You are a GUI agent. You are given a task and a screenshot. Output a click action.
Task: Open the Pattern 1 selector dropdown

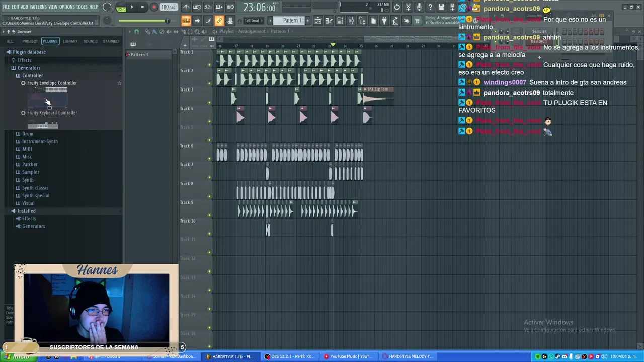pos(291,21)
